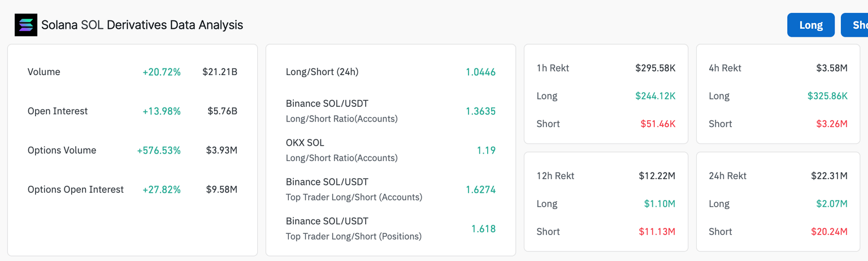Click Options Open Interest label
868x261 pixels.
pos(76,189)
